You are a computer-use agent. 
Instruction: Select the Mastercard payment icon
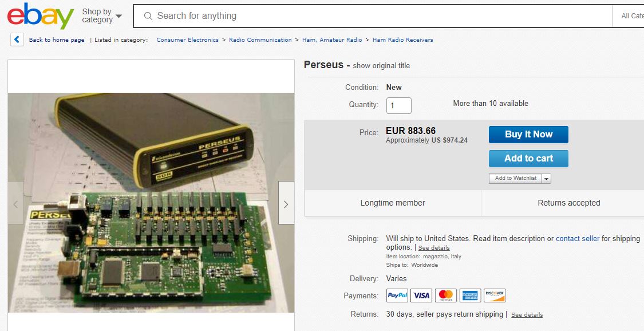(445, 295)
